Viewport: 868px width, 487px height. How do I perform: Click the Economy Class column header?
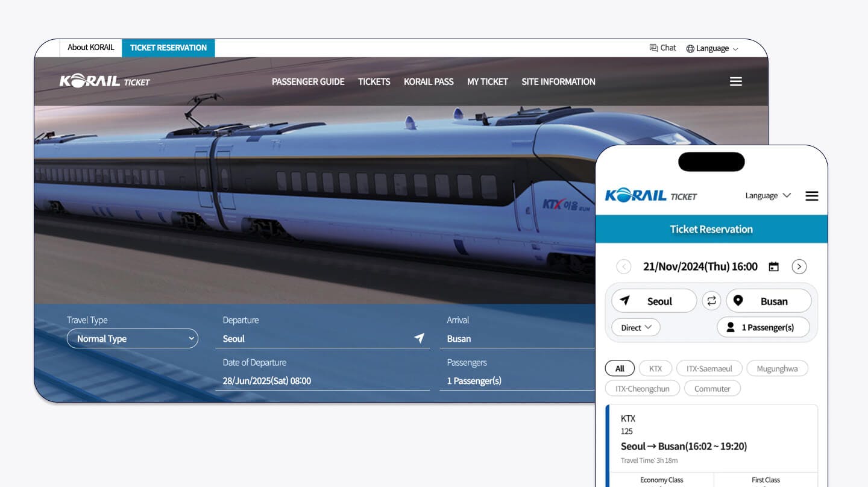coord(661,480)
